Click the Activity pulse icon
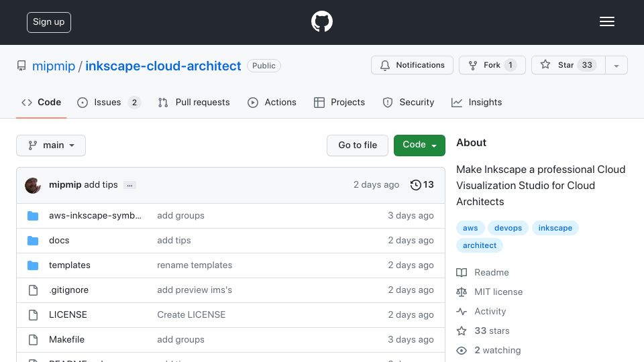This screenshot has height=362, width=644. [x=462, y=312]
